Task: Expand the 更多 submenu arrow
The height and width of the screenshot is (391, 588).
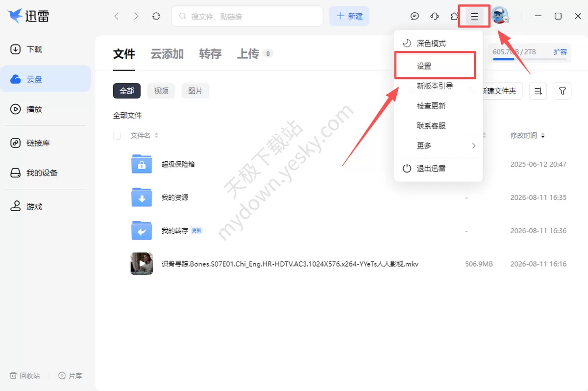Action: coord(473,146)
